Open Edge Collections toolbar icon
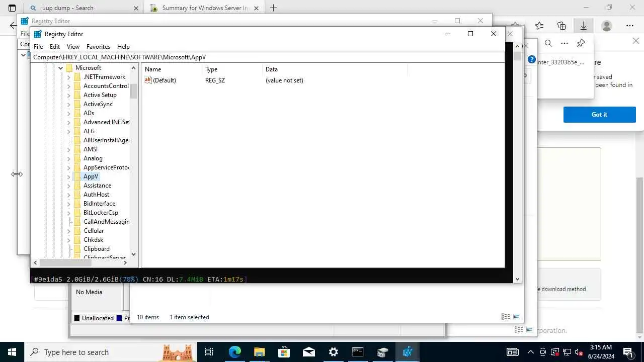644x362 pixels. tap(561, 26)
